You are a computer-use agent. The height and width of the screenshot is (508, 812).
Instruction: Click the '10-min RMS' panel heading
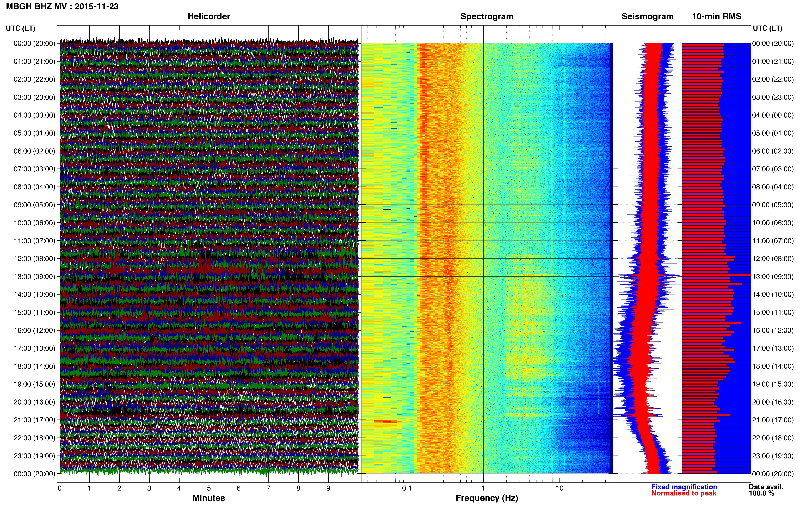tap(717, 16)
